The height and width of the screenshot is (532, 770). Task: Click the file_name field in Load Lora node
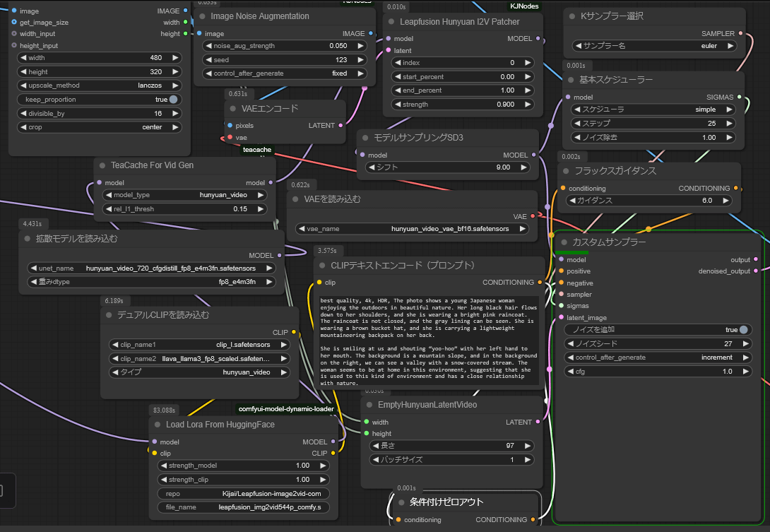pos(244,507)
